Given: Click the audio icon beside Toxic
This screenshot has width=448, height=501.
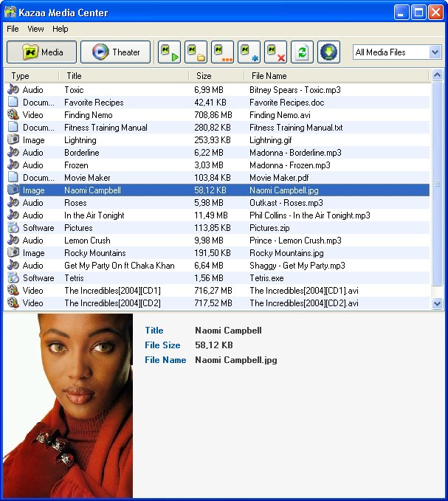Looking at the screenshot, I should click(x=13, y=89).
